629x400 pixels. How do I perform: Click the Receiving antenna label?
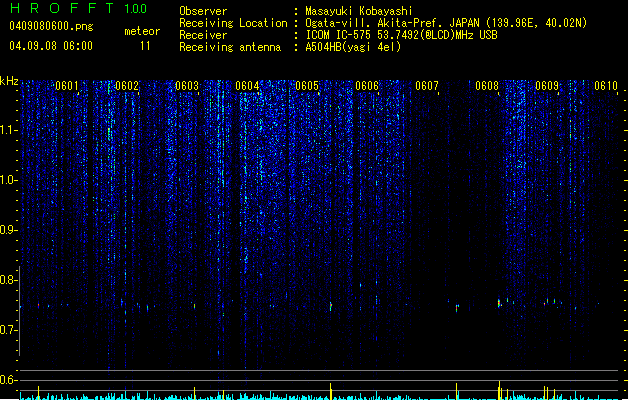[230, 47]
